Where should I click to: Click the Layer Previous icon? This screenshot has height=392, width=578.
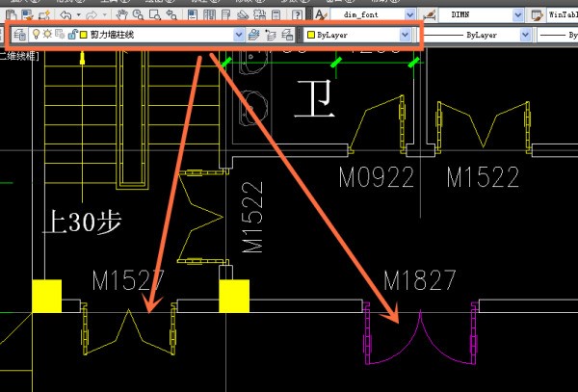270,35
